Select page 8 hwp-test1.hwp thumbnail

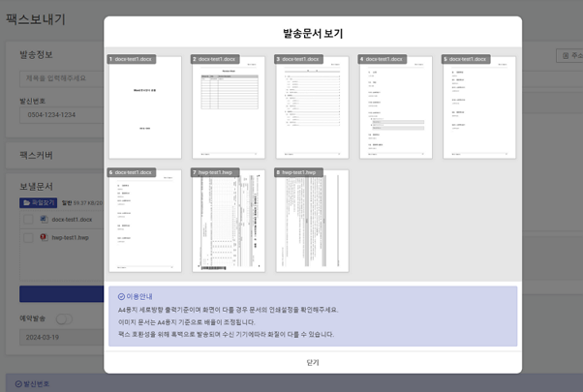click(x=312, y=222)
